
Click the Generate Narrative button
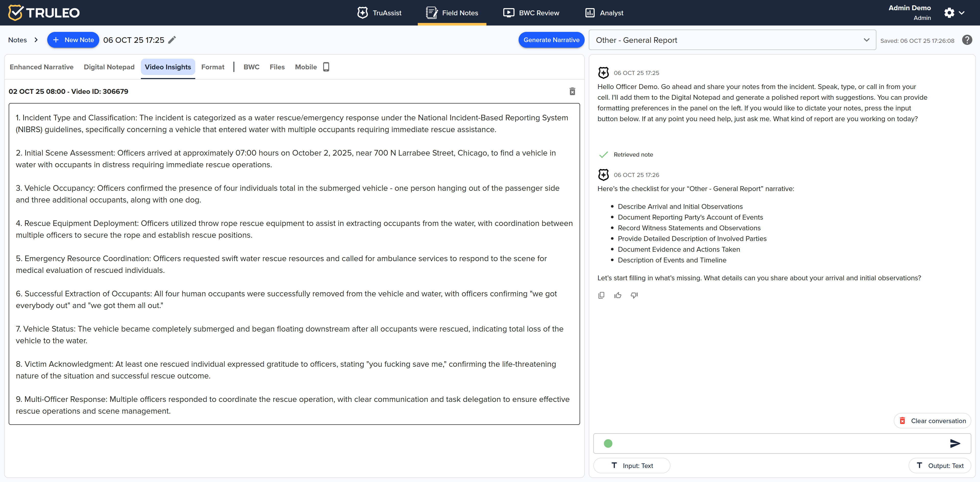551,40
